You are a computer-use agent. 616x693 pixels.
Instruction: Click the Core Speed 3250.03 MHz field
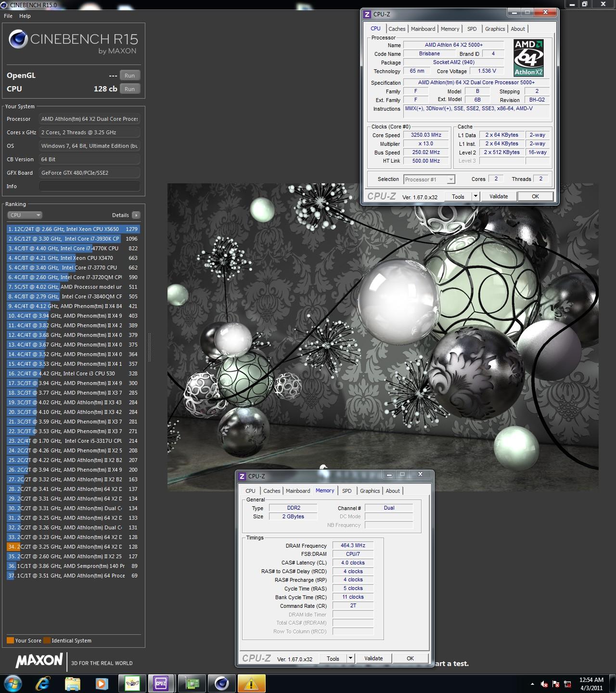pos(426,135)
